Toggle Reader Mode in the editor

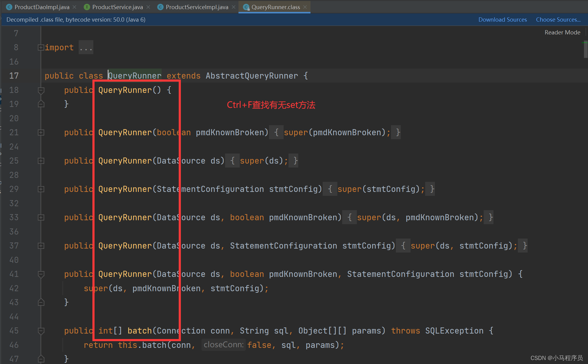click(562, 32)
